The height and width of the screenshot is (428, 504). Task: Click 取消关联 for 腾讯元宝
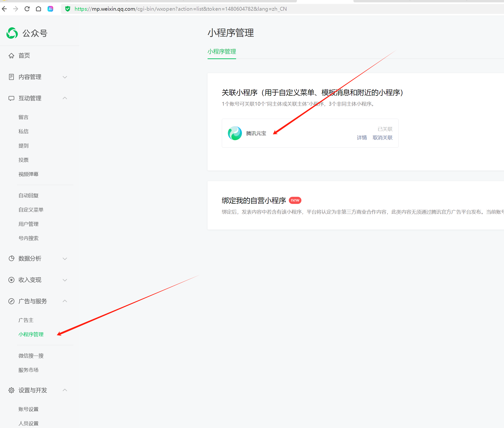[x=382, y=138]
